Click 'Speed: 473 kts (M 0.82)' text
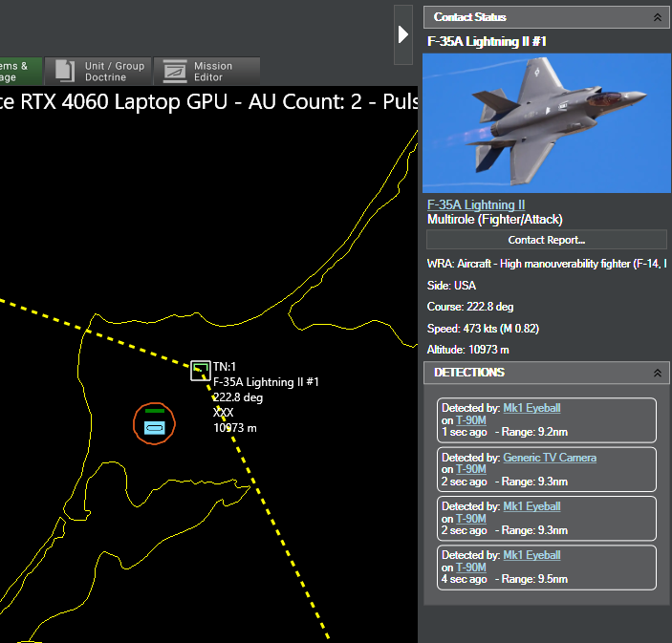 tap(483, 329)
